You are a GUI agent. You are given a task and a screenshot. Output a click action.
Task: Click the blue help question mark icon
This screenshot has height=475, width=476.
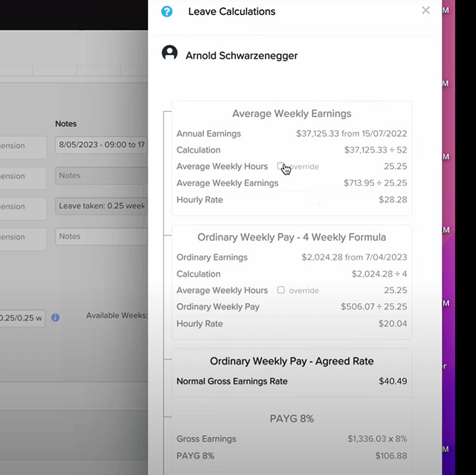[x=167, y=11]
